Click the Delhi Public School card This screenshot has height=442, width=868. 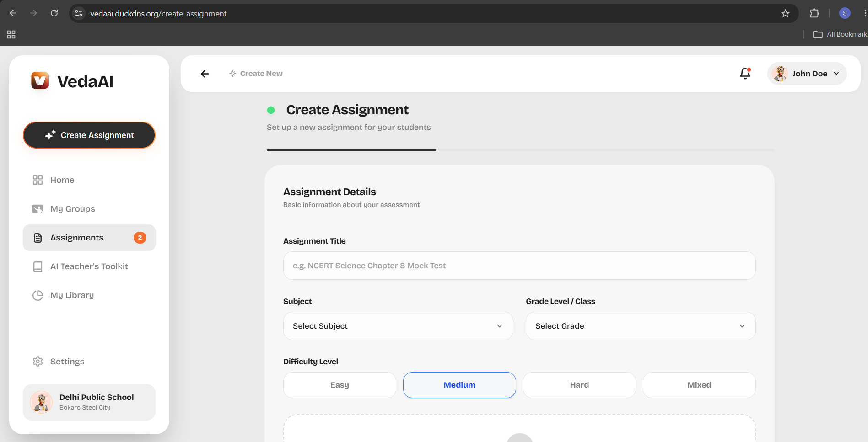(89, 402)
